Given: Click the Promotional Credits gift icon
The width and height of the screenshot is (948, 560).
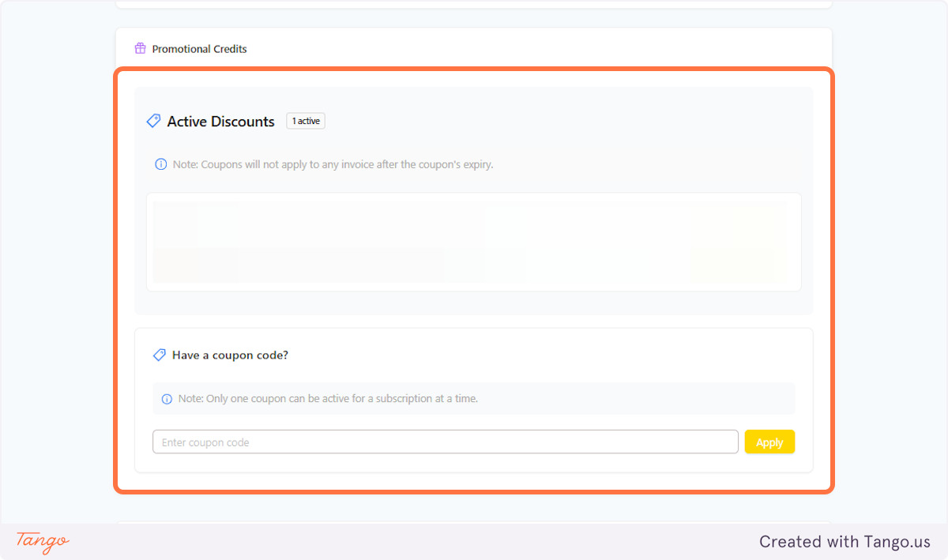Looking at the screenshot, I should pyautogui.click(x=140, y=48).
